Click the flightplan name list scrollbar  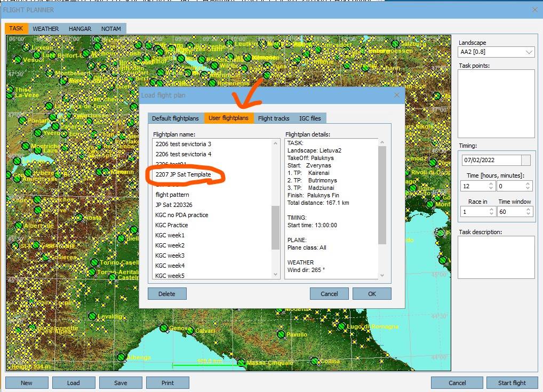point(275,227)
